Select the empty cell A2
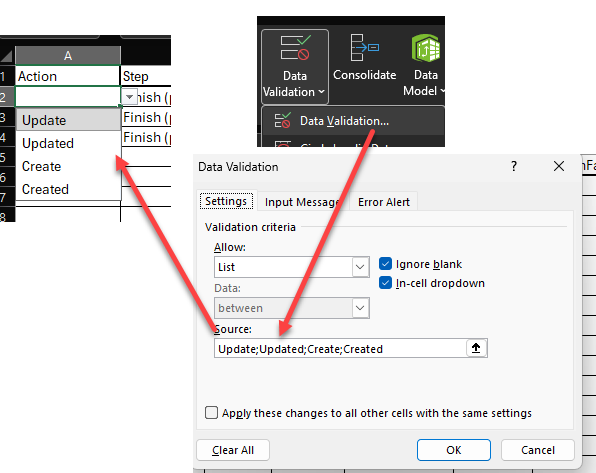 pyautogui.click(x=68, y=97)
